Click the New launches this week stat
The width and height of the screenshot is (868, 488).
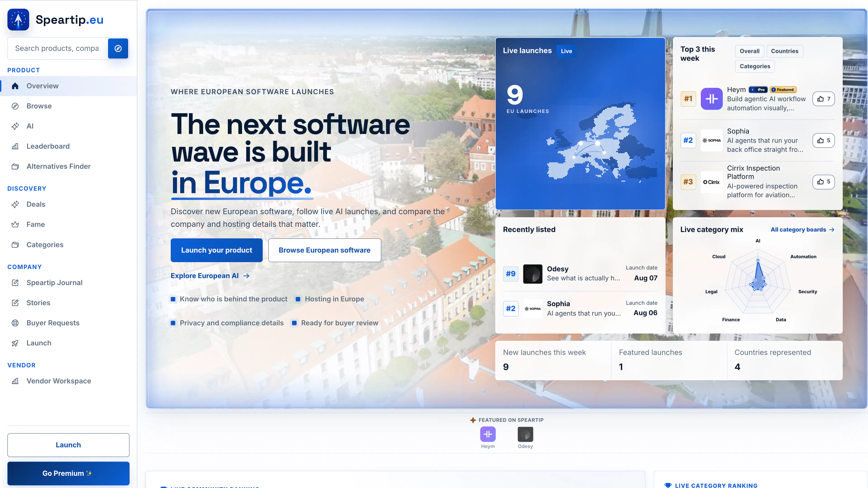(x=553, y=360)
